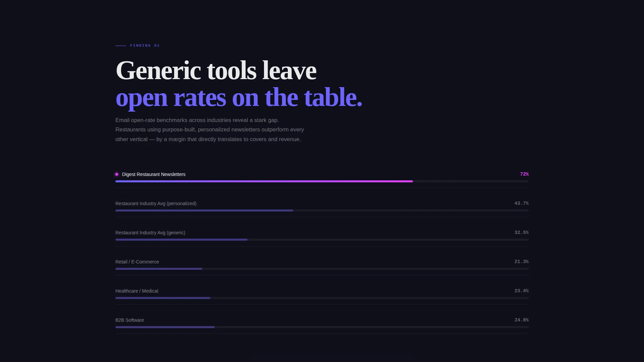Click the 32.5% value

click(522, 233)
